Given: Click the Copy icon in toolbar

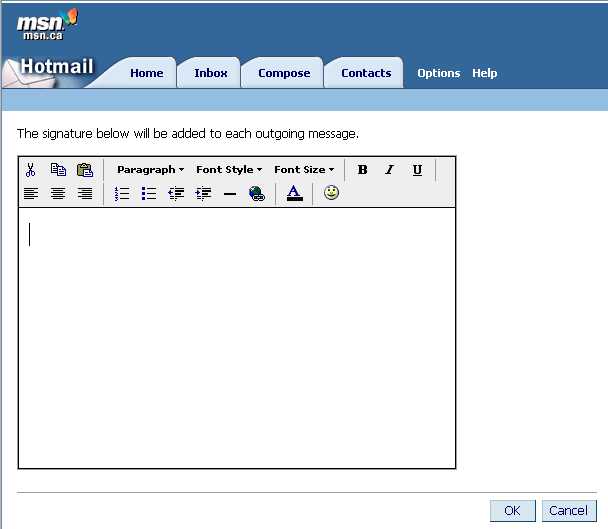Looking at the screenshot, I should (x=58, y=169).
